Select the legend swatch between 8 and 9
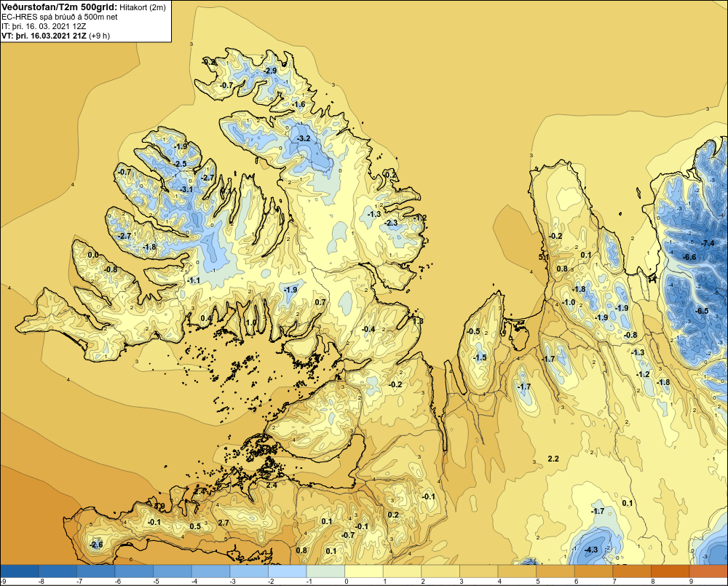This screenshot has height=586, width=728. coord(670,571)
